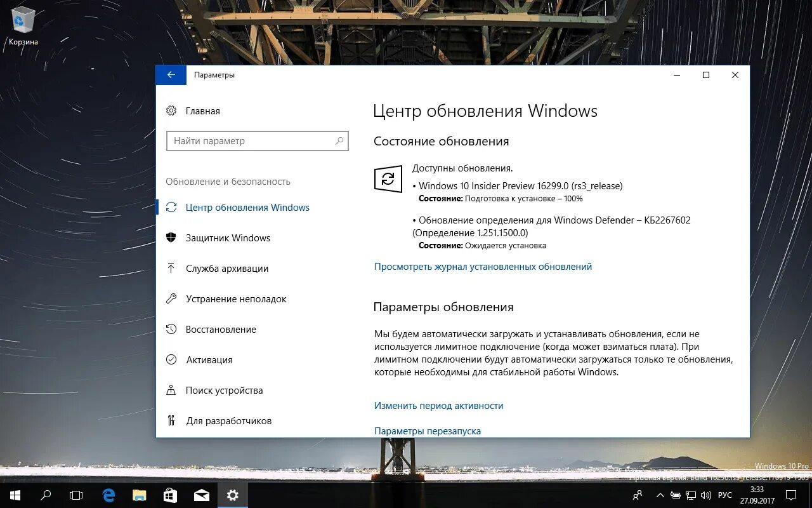
Task: Expand hidden tray icons chevron
Action: click(660, 495)
